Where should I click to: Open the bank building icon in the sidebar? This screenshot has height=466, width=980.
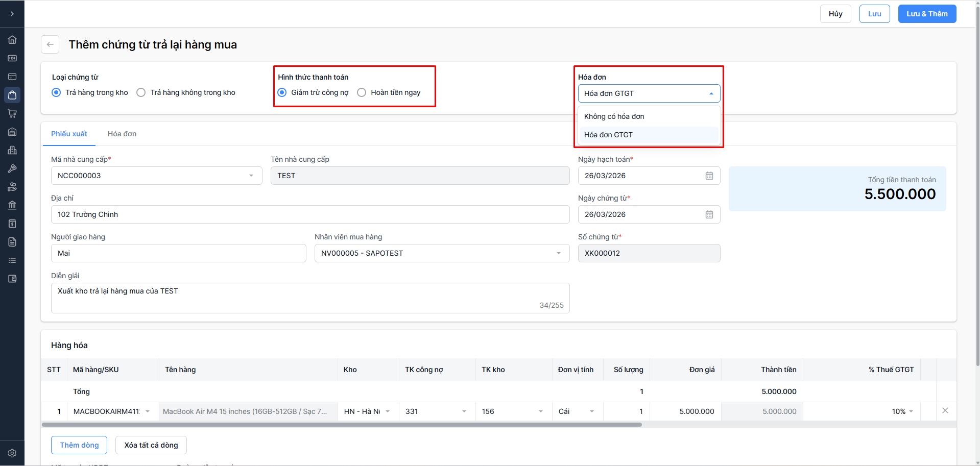(x=12, y=205)
